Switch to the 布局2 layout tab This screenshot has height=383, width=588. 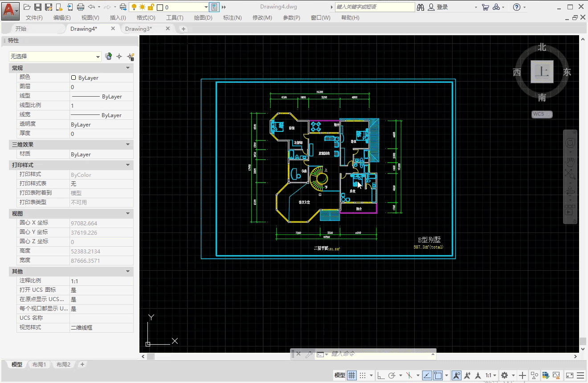point(63,364)
